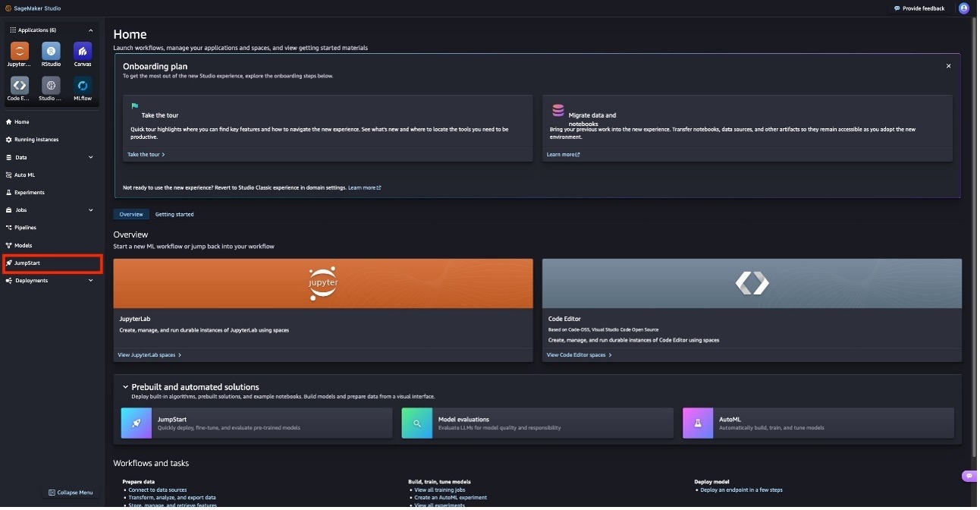Click the Code Editor gray banner thumbnail

pyautogui.click(x=752, y=284)
